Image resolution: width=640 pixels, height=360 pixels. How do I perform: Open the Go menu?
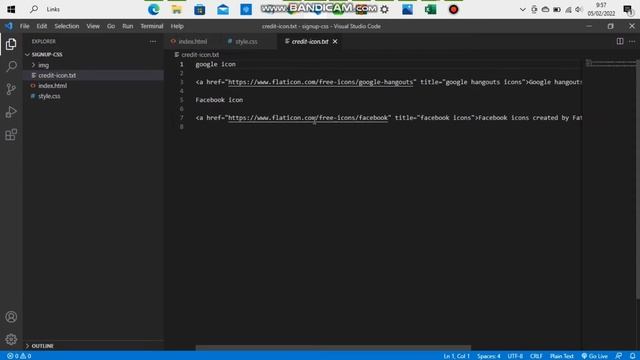click(111, 26)
